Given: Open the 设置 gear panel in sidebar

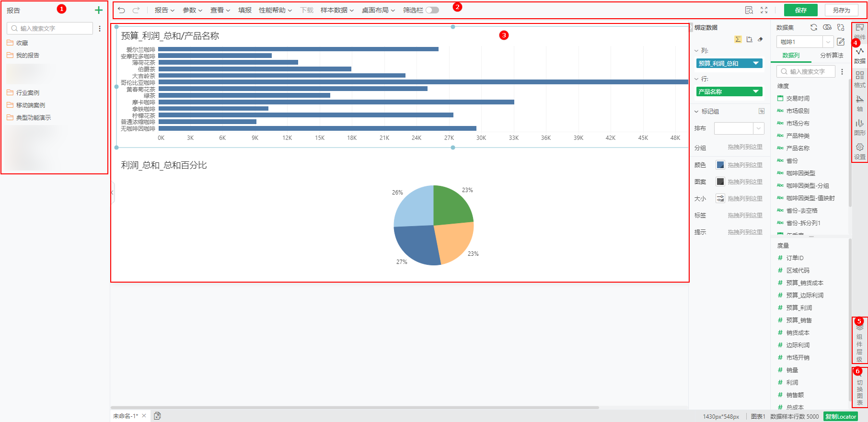Looking at the screenshot, I should (x=860, y=151).
